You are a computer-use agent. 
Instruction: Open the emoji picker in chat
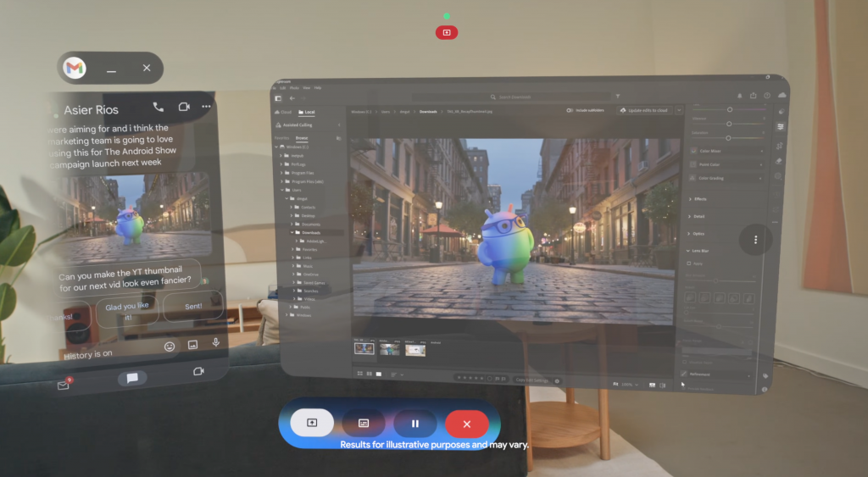click(x=170, y=346)
